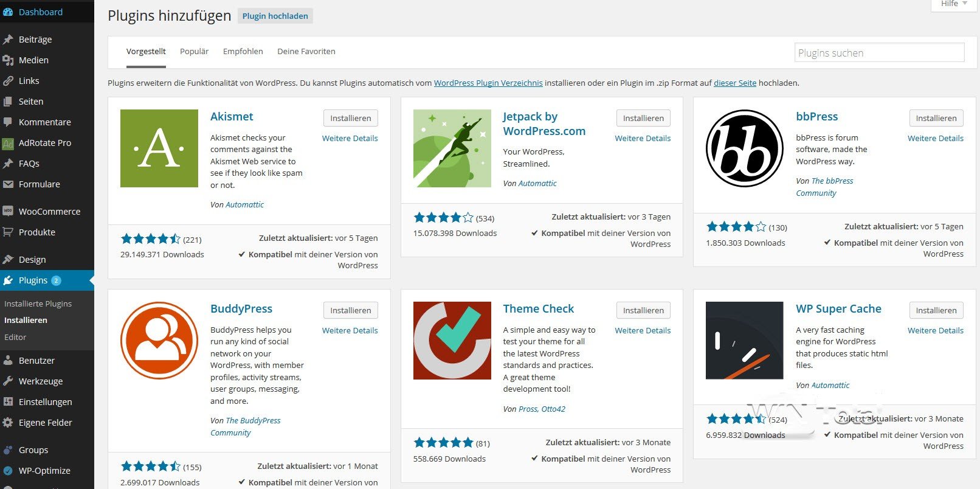Click the WP Super Cache thumbnail
980x489 pixels.
(x=745, y=341)
